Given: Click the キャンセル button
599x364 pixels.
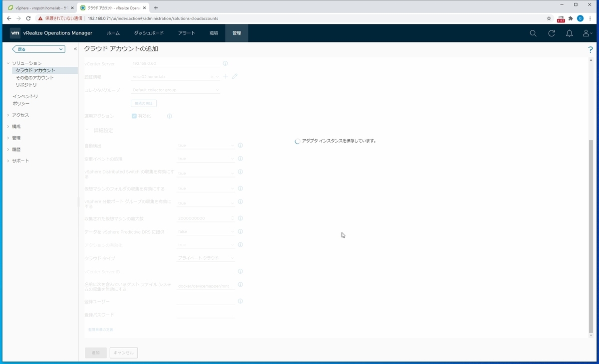Looking at the screenshot, I should click(x=123, y=353).
